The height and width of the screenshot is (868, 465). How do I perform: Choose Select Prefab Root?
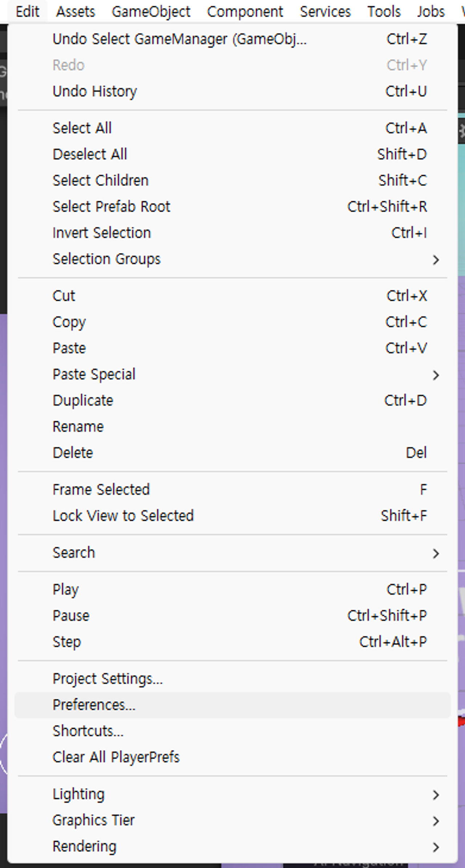coord(232,206)
